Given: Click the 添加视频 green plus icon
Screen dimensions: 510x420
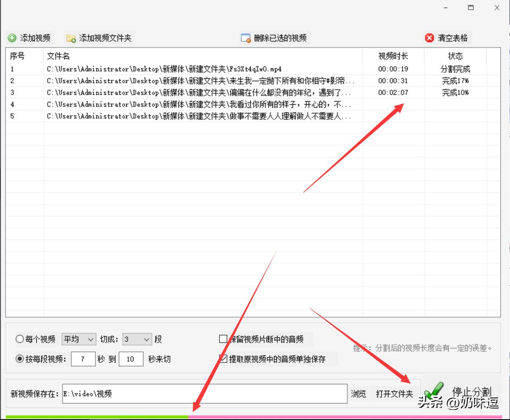Looking at the screenshot, I should click(11, 37).
